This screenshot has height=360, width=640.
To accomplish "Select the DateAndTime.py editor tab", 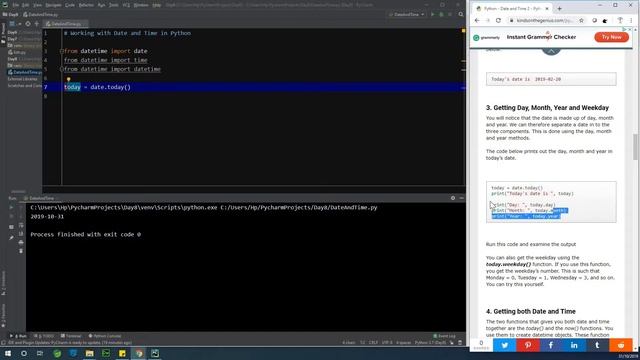I will click(x=64, y=24).
